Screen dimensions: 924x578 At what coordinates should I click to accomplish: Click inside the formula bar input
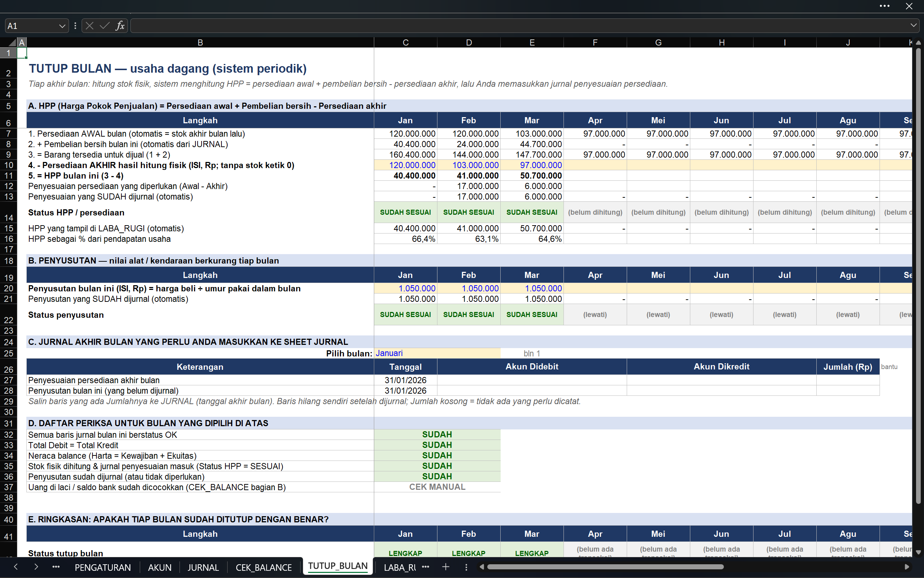[519, 26]
